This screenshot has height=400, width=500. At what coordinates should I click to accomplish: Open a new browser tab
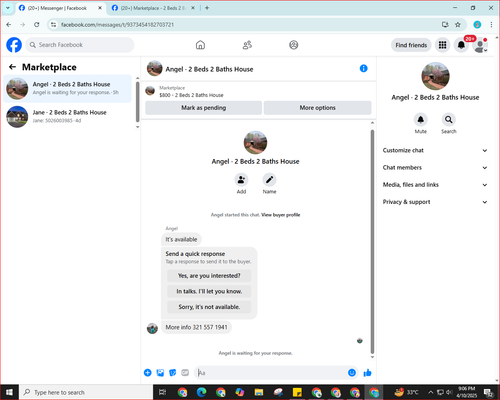pos(207,8)
